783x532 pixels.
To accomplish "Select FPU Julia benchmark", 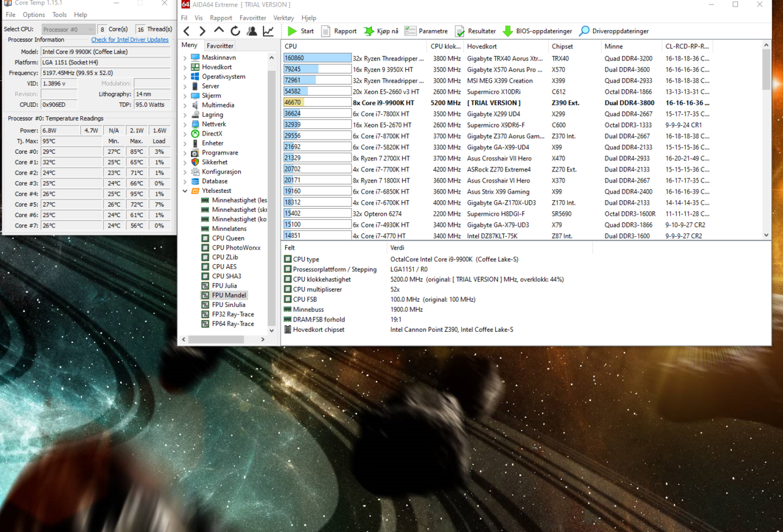I will click(x=224, y=286).
